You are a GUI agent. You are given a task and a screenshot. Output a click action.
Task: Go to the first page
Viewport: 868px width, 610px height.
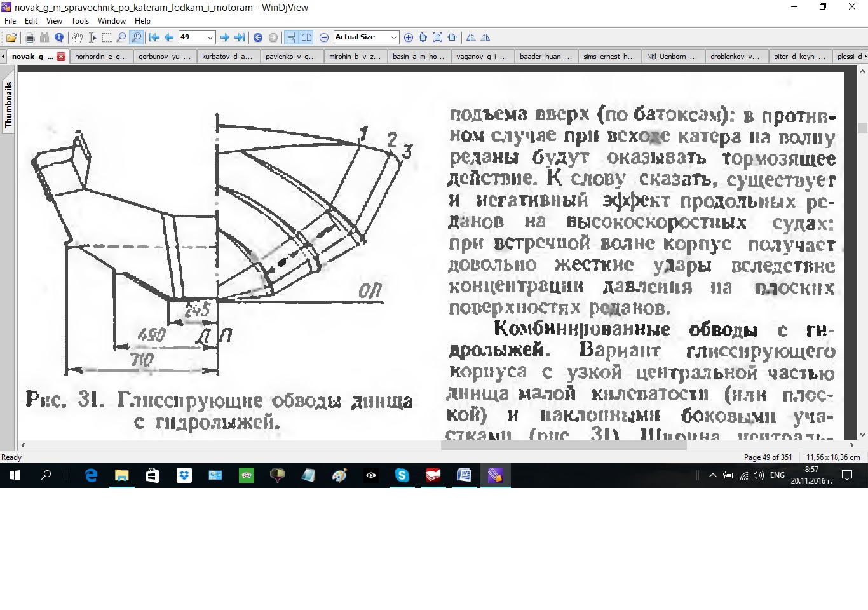click(x=154, y=37)
